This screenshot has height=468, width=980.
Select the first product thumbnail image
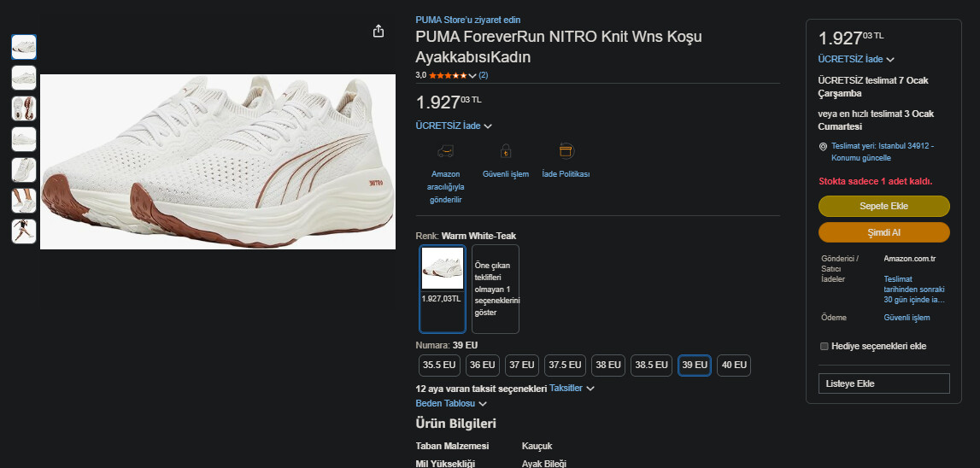click(24, 47)
